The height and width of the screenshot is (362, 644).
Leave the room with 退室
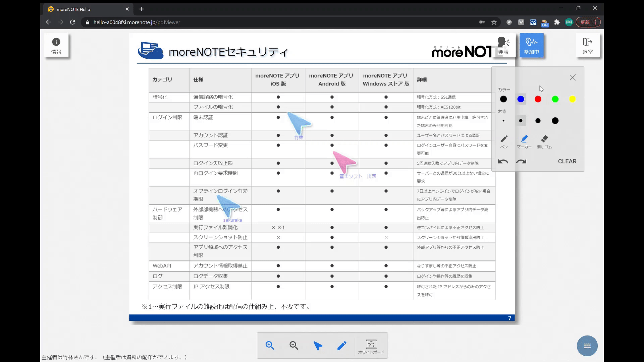[x=588, y=46]
